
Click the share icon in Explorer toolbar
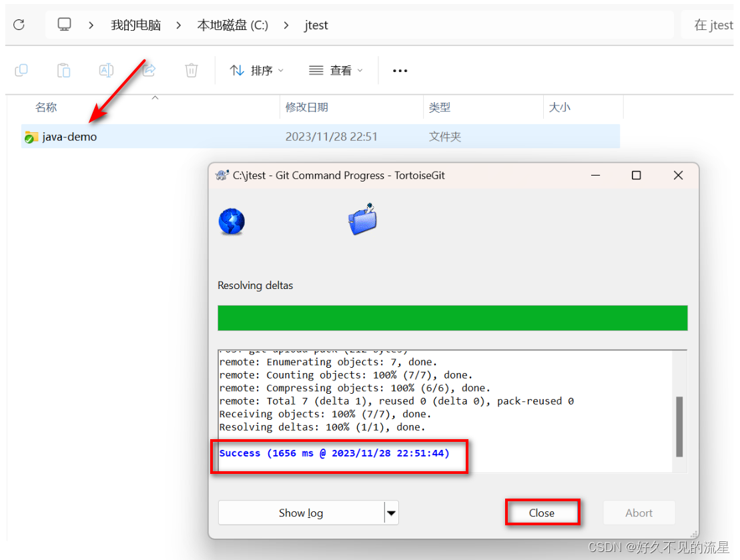coord(149,70)
